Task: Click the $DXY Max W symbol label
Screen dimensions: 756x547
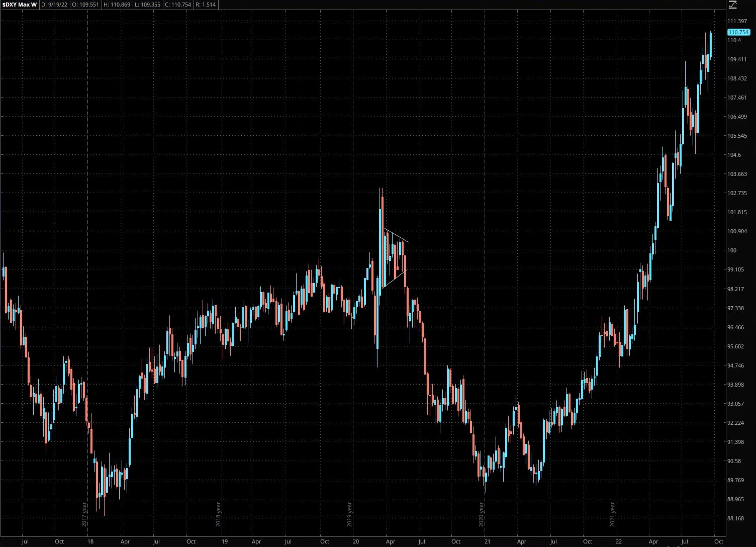Action: coord(19,5)
